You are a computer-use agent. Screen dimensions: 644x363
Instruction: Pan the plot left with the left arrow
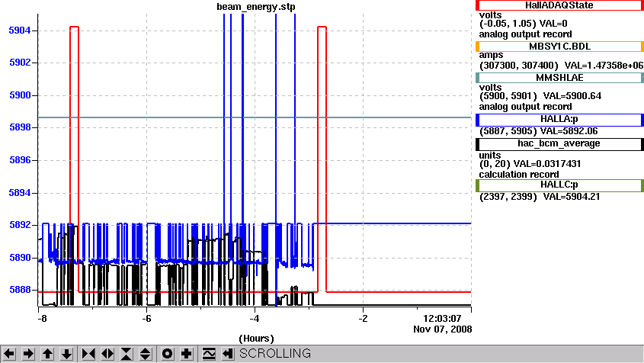9,354
